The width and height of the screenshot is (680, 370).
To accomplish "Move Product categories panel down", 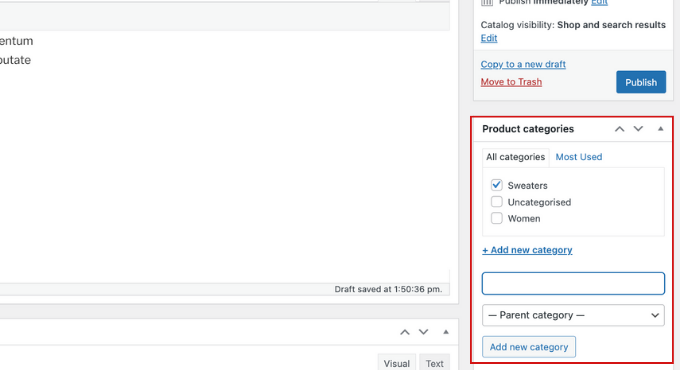I will click(638, 129).
